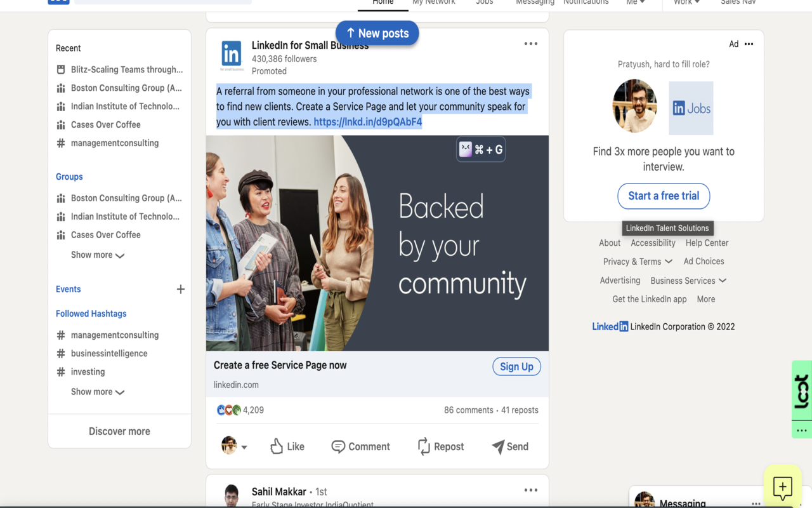The height and width of the screenshot is (508, 812).
Task: Open the three-dot options on the Messaging bar
Action: pos(756,504)
